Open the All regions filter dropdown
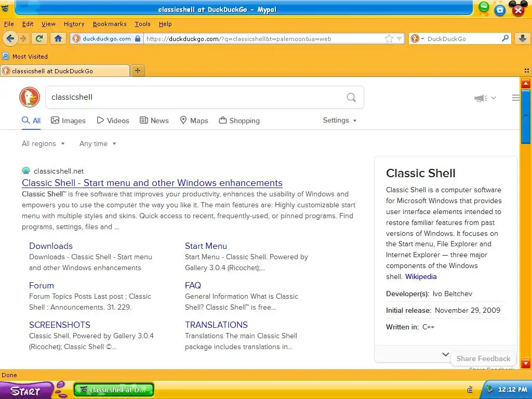The height and width of the screenshot is (399, 532). point(43,143)
